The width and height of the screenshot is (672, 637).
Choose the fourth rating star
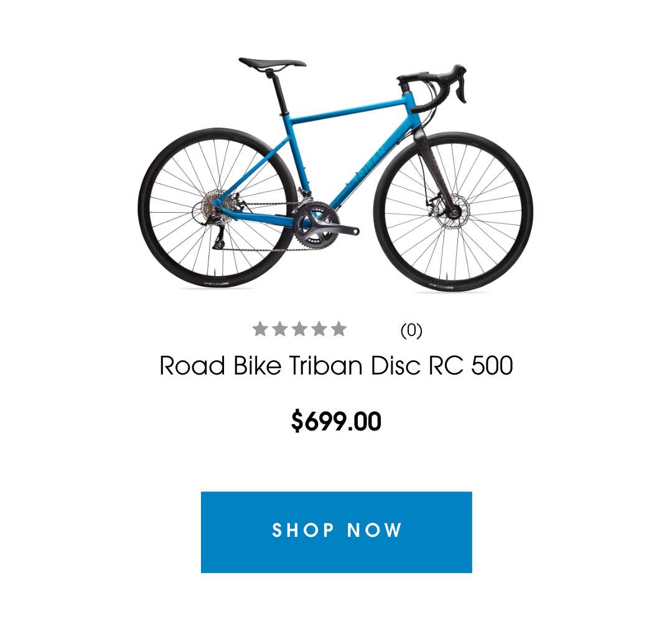319,329
